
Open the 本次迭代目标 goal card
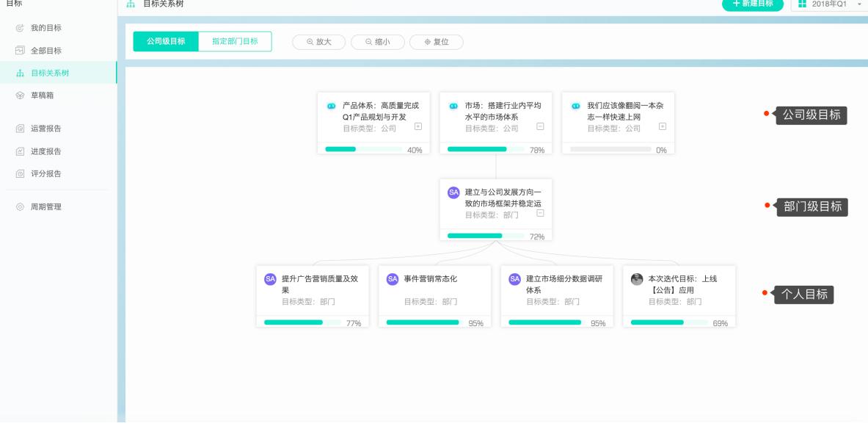coord(679,290)
